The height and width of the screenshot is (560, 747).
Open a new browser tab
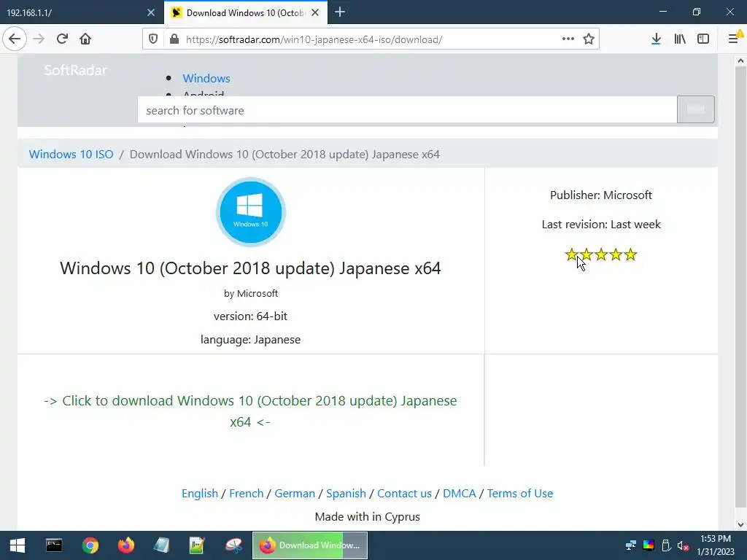pos(340,12)
